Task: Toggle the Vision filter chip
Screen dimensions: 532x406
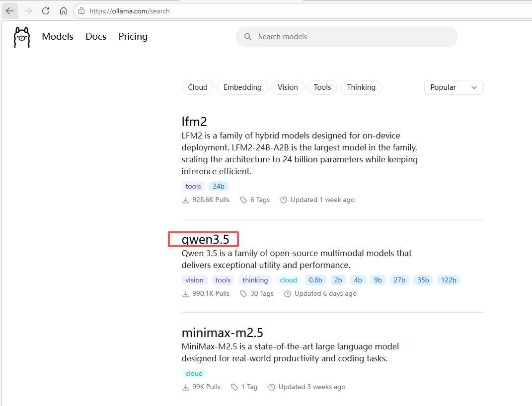Action: click(288, 87)
